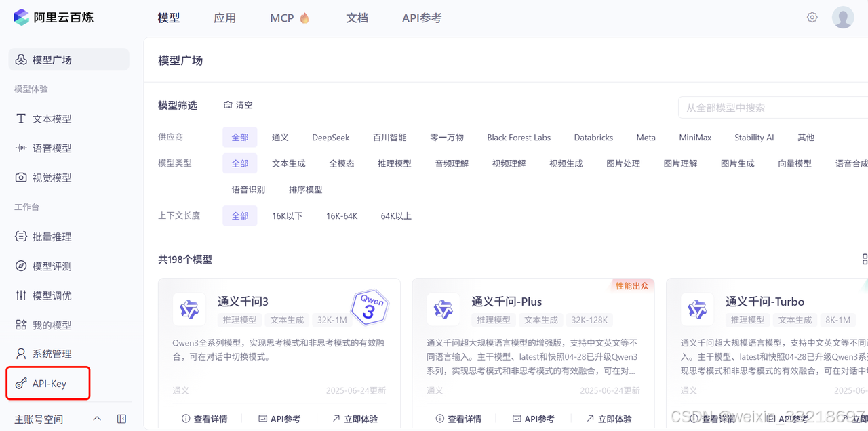
Task: Click the 通义千问-Turbo model logo
Action: coord(697,310)
